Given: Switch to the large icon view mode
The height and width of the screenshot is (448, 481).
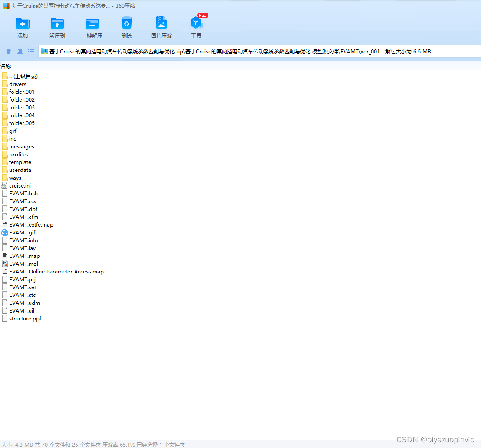Looking at the screenshot, I should [20, 51].
